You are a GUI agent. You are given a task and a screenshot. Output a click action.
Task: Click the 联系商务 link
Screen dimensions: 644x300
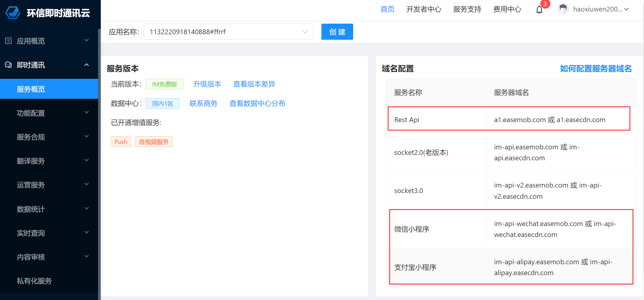[x=203, y=103]
